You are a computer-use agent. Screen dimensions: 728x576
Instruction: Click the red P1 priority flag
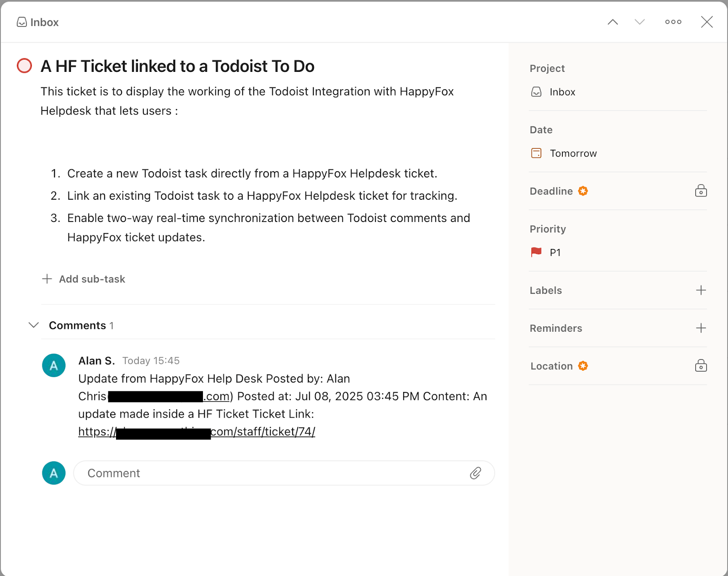click(x=536, y=252)
